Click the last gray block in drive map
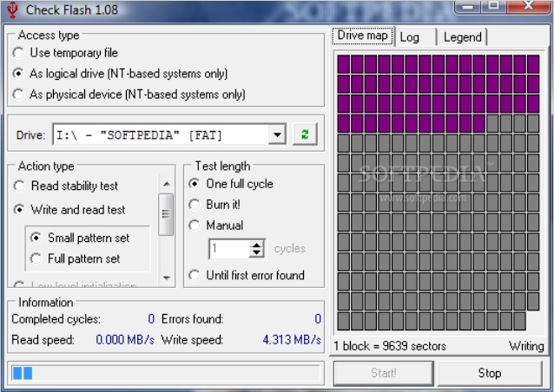The image size is (554, 392). [519, 321]
